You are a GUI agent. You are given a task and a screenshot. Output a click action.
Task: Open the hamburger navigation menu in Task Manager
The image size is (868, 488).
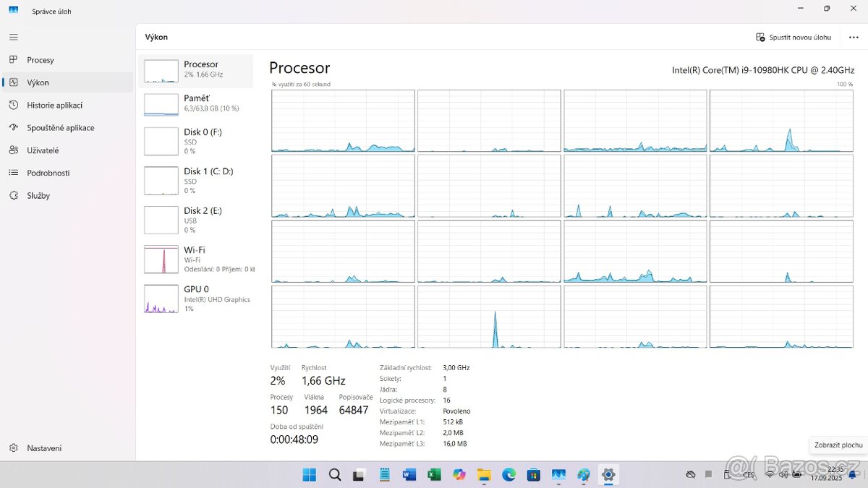[x=13, y=37]
